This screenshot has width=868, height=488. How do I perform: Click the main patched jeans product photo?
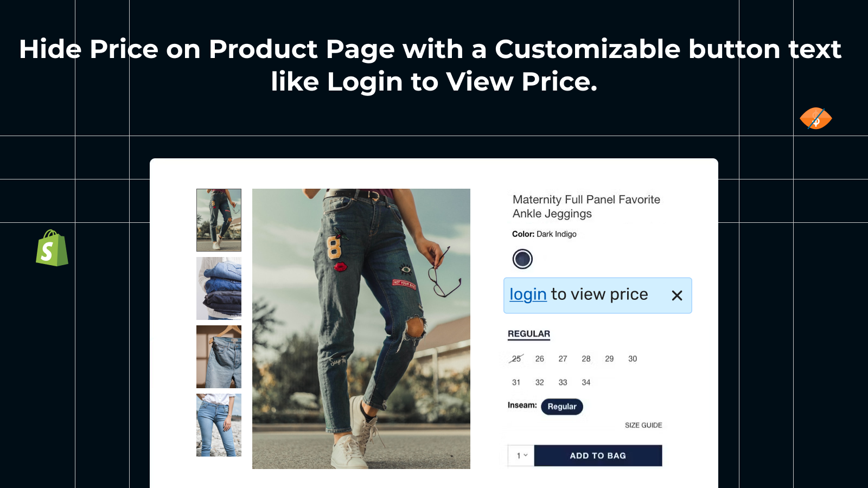click(x=361, y=329)
